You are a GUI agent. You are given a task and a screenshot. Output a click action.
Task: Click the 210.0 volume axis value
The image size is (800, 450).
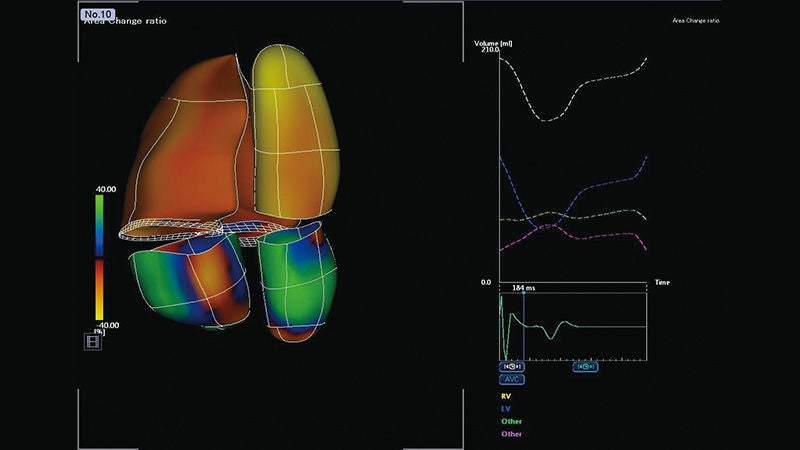(490, 49)
